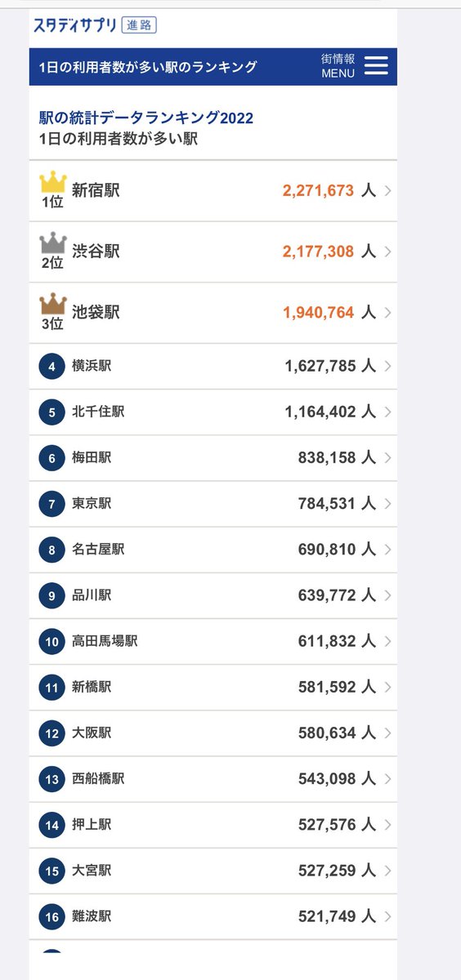Screen dimensions: 461x980
Task: Expand the 横浜駅 row chevron
Action: (x=387, y=367)
